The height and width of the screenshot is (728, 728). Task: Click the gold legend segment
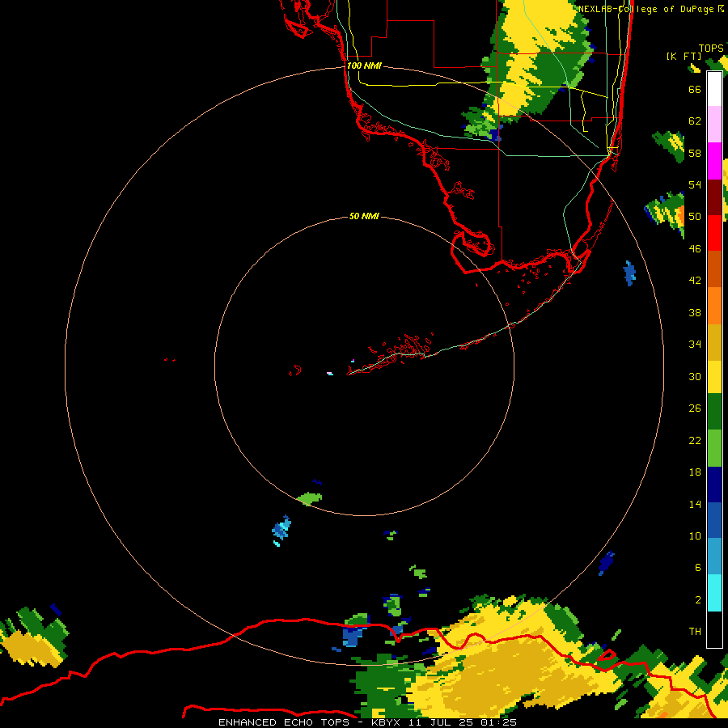714,341
